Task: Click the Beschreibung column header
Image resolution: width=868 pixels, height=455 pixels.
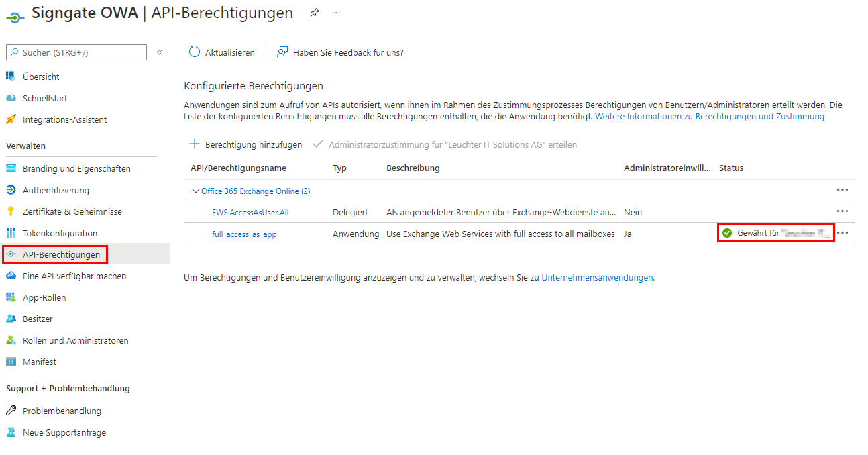Action: click(413, 168)
